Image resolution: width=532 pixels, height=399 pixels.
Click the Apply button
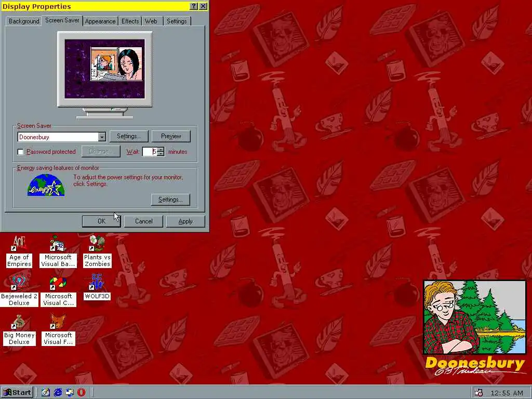click(185, 221)
